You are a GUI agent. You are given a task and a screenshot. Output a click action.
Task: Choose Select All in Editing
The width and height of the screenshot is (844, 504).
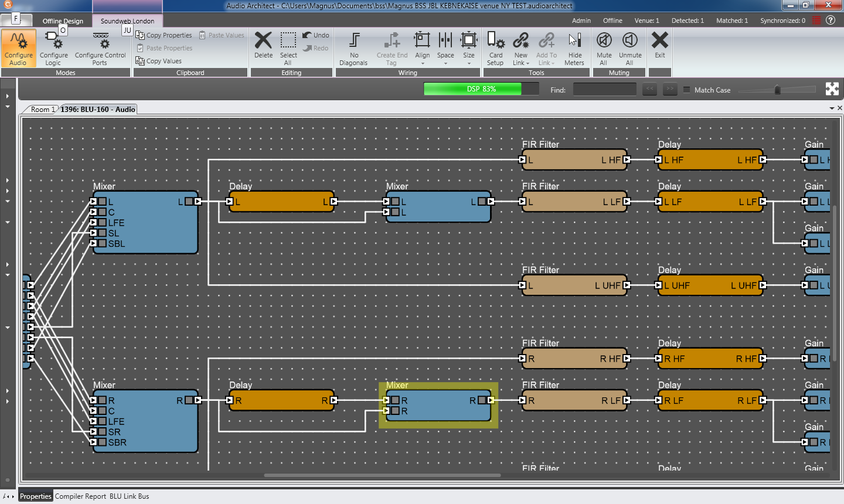tap(288, 48)
